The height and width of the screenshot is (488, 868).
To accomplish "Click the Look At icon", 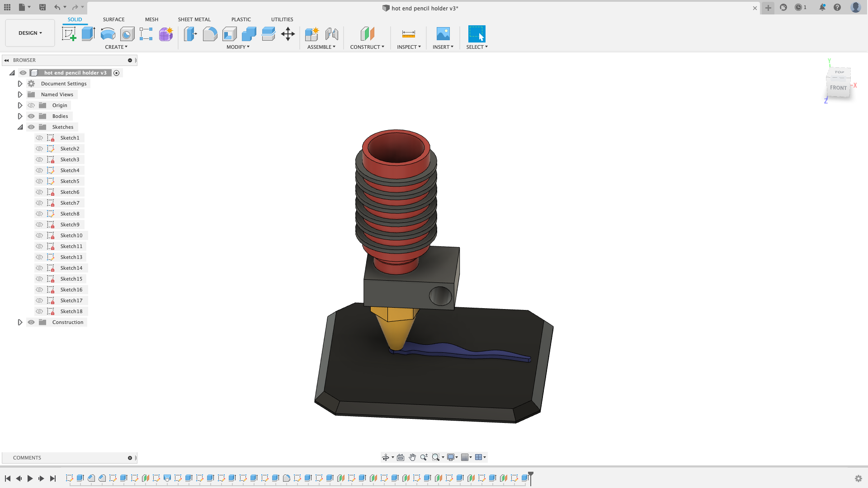I will tap(401, 457).
